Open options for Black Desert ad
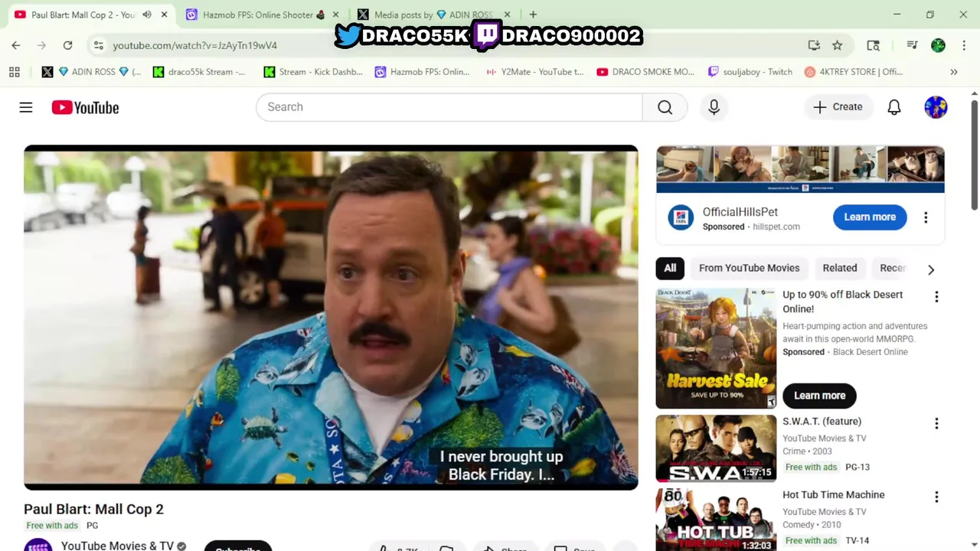 click(936, 297)
